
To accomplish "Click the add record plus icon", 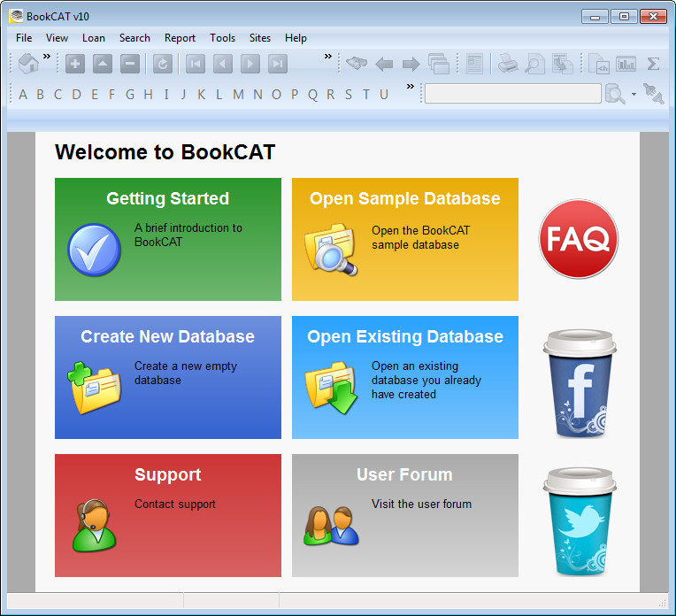I will click(75, 64).
